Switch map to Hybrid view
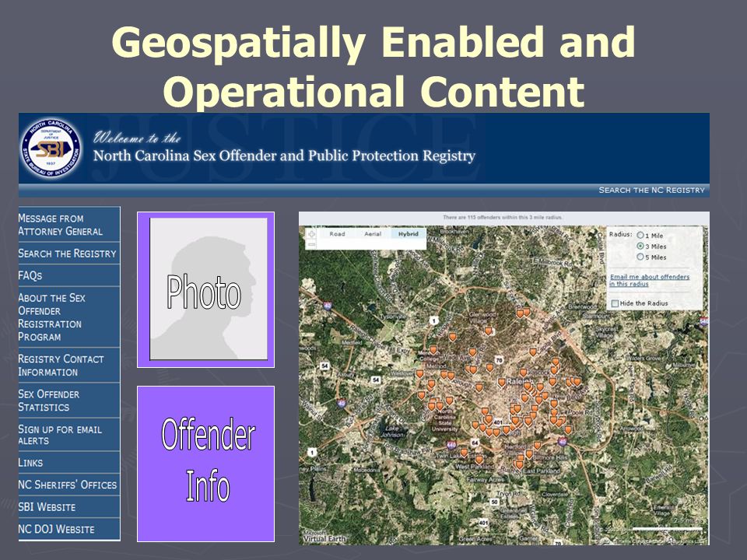 [409, 234]
